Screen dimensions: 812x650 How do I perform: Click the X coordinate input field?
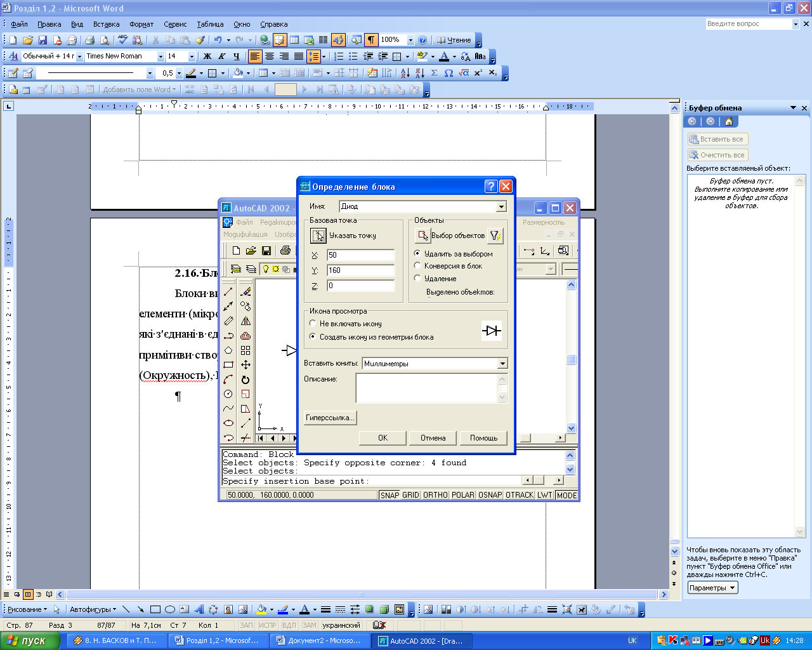pos(360,255)
